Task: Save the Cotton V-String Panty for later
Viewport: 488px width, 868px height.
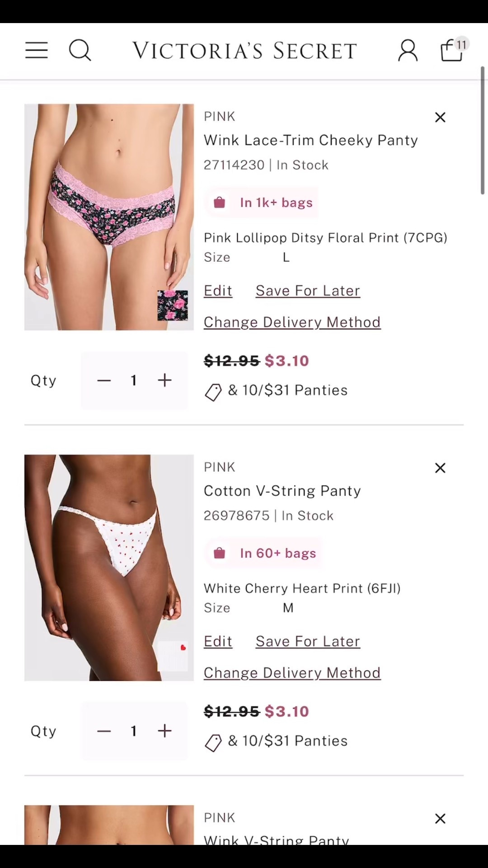Action: point(308,641)
